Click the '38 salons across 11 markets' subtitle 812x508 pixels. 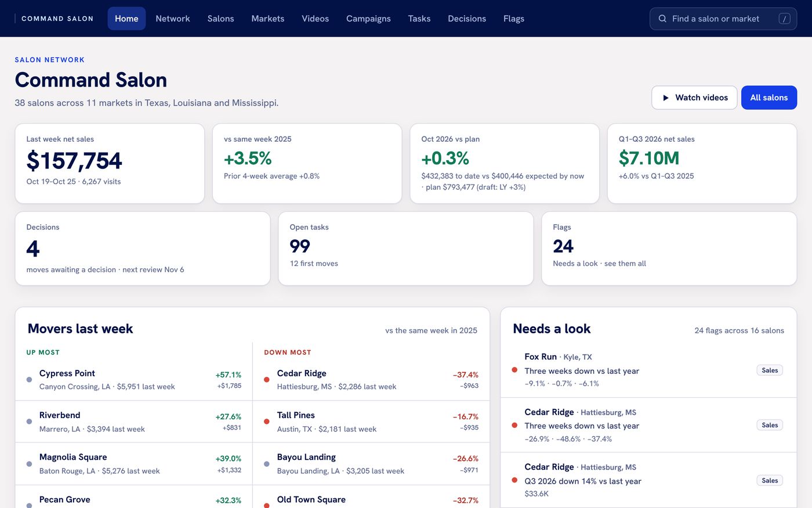coord(147,103)
